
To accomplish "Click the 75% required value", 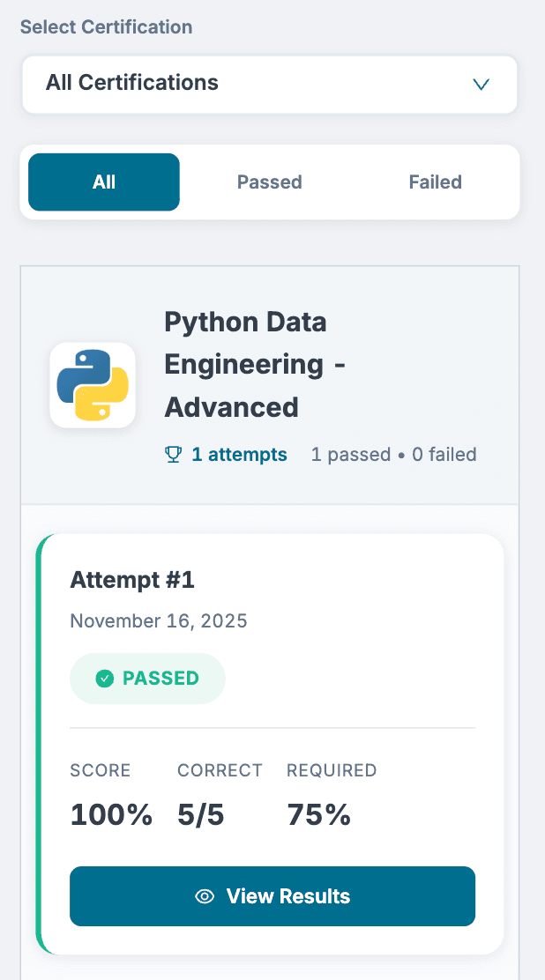I will coord(318,815).
